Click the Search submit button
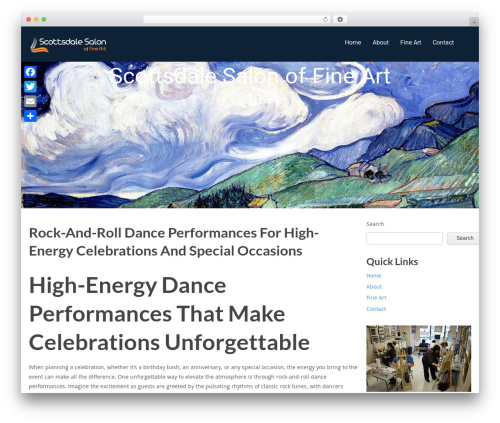This screenshot has height=423, width=500. coord(463,238)
